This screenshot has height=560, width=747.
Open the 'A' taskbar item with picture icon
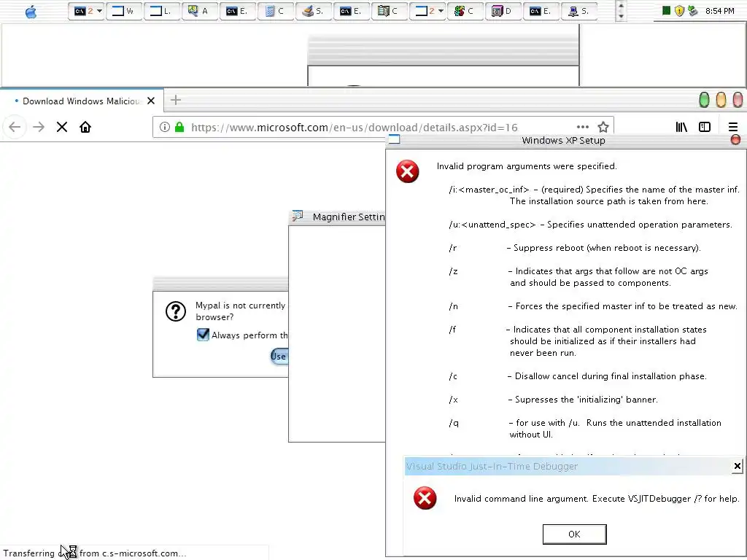[200, 11]
